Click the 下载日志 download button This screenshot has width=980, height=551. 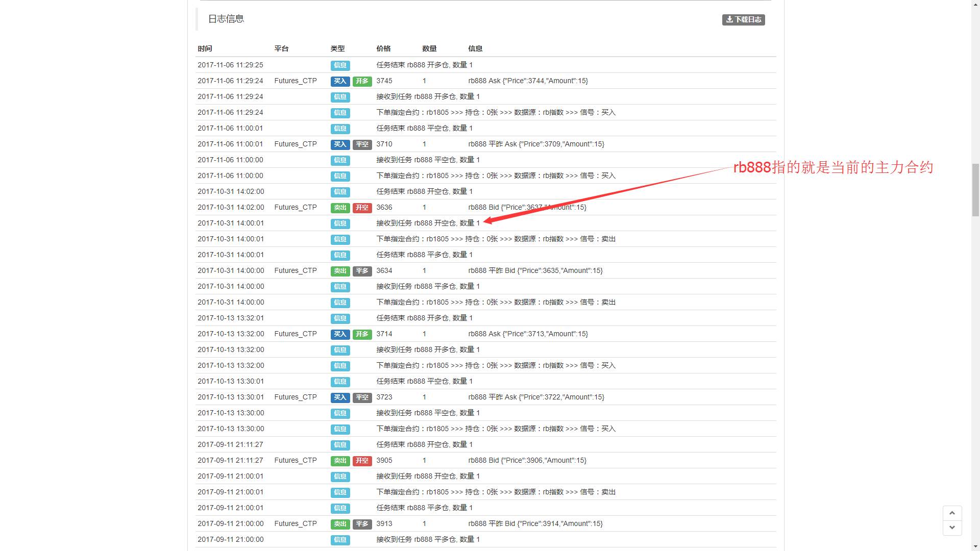point(743,19)
